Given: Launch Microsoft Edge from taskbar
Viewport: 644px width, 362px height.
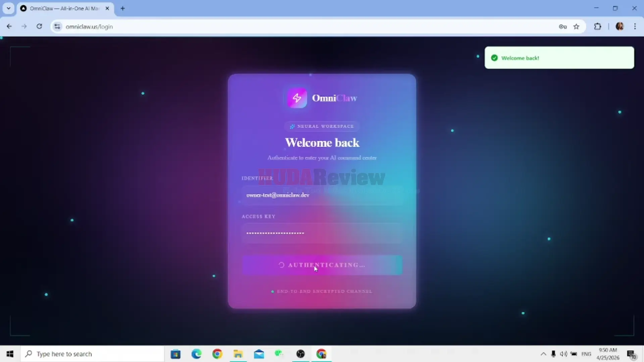Looking at the screenshot, I should (196, 354).
